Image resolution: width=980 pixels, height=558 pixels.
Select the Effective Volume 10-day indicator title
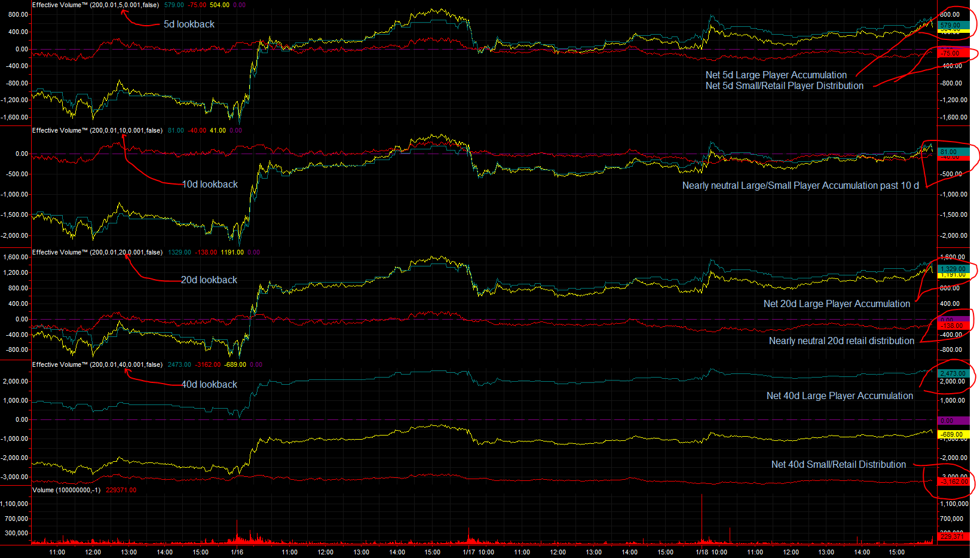click(97, 130)
